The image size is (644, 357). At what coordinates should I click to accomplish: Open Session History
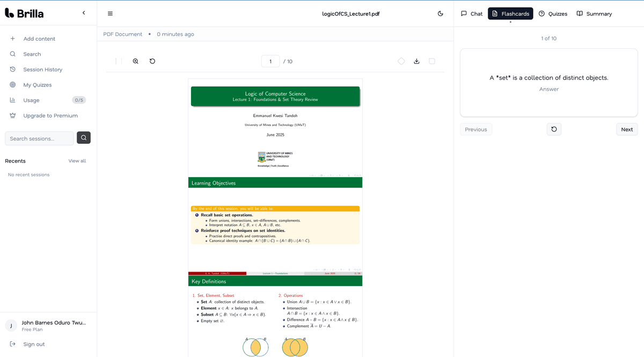click(x=42, y=69)
